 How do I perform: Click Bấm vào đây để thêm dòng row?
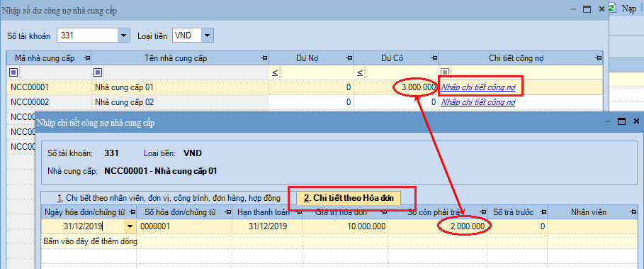pyautogui.click(x=91, y=241)
